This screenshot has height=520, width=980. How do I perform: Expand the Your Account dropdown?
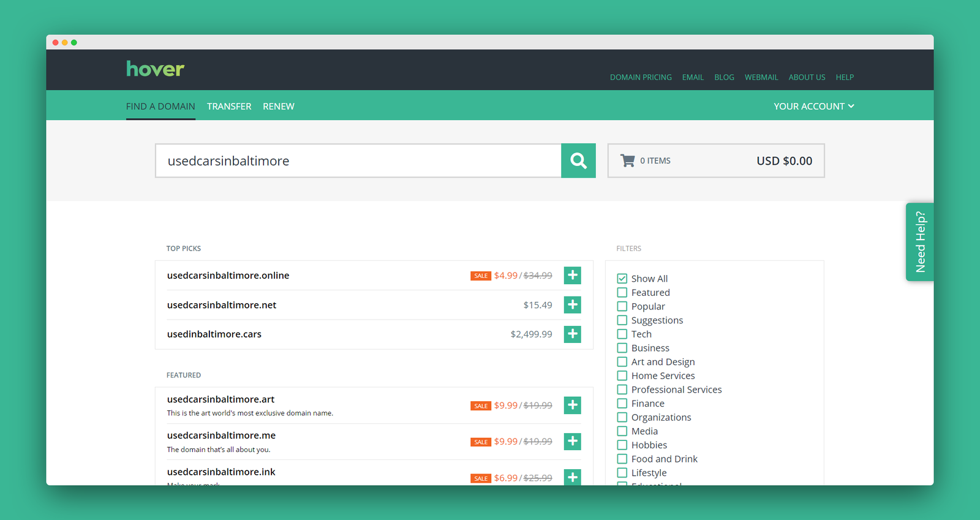[814, 107]
